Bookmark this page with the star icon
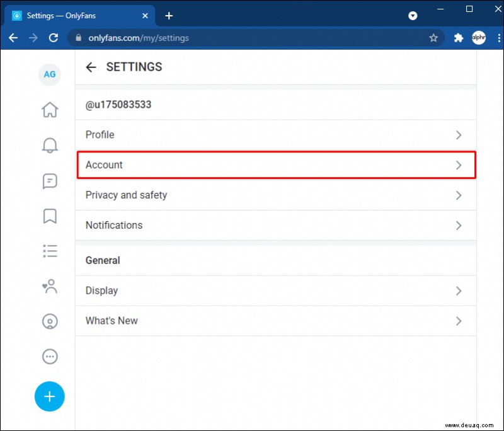This screenshot has width=504, height=431. point(433,38)
